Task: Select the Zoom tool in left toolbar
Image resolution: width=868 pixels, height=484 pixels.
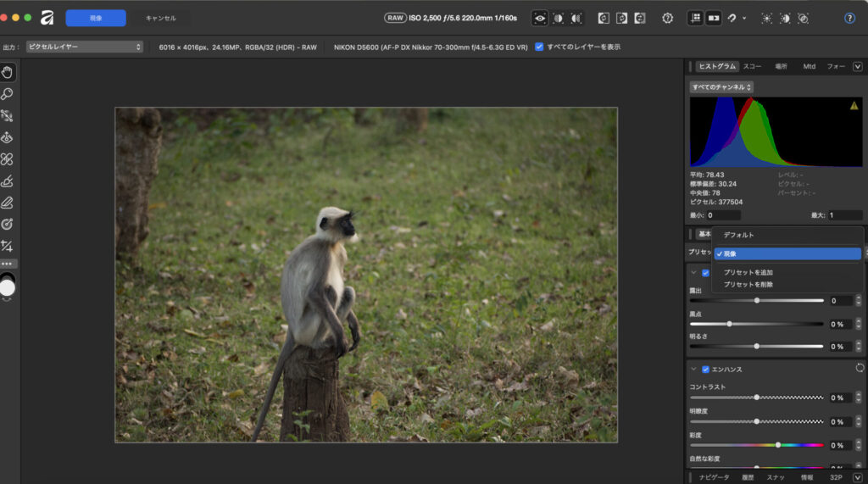Action: coord(7,94)
